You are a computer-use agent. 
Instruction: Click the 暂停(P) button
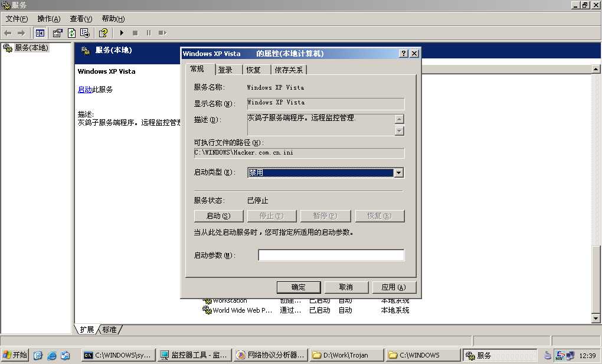click(325, 216)
